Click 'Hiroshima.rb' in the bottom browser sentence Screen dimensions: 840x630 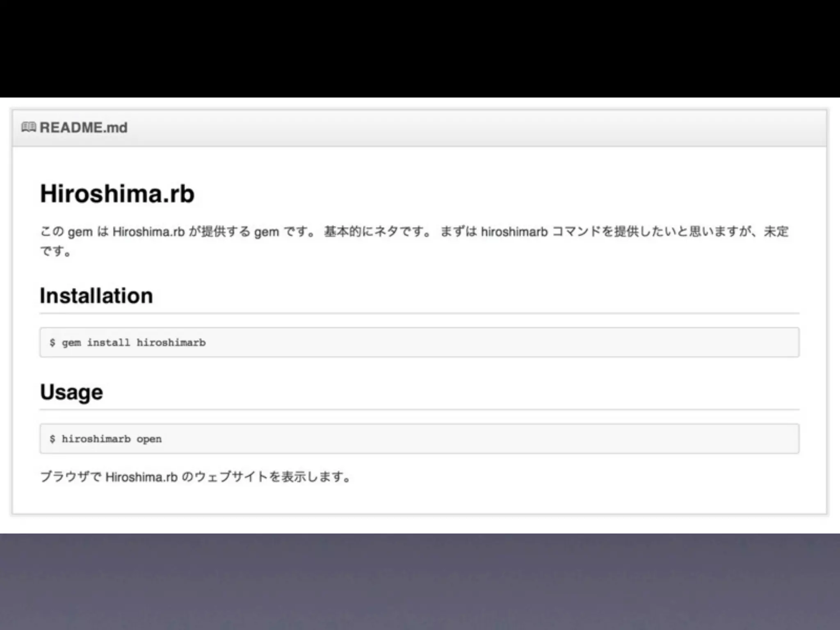pos(142,477)
